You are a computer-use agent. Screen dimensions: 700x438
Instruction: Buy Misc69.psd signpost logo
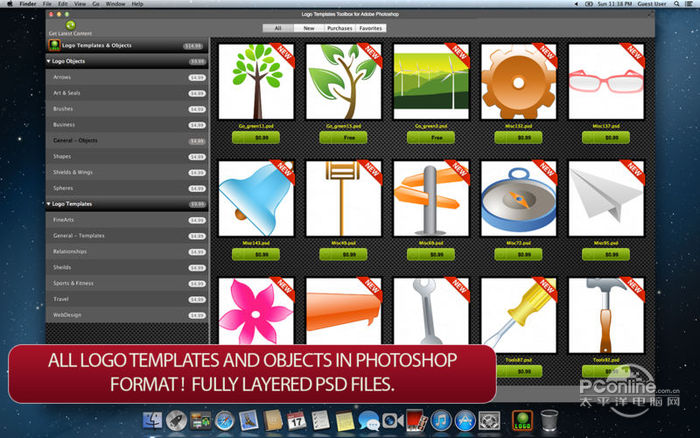pyautogui.click(x=431, y=254)
